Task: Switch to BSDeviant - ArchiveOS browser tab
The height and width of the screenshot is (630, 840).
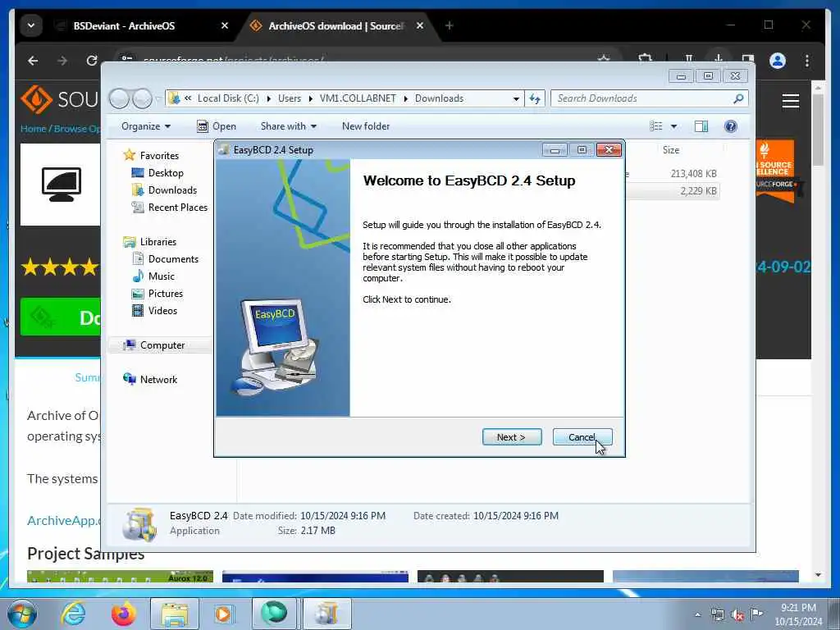Action: [x=125, y=25]
